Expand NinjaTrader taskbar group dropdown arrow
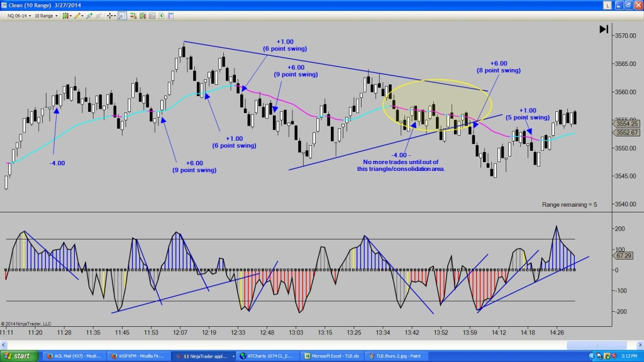This screenshot has width=644, height=362. 233,356
